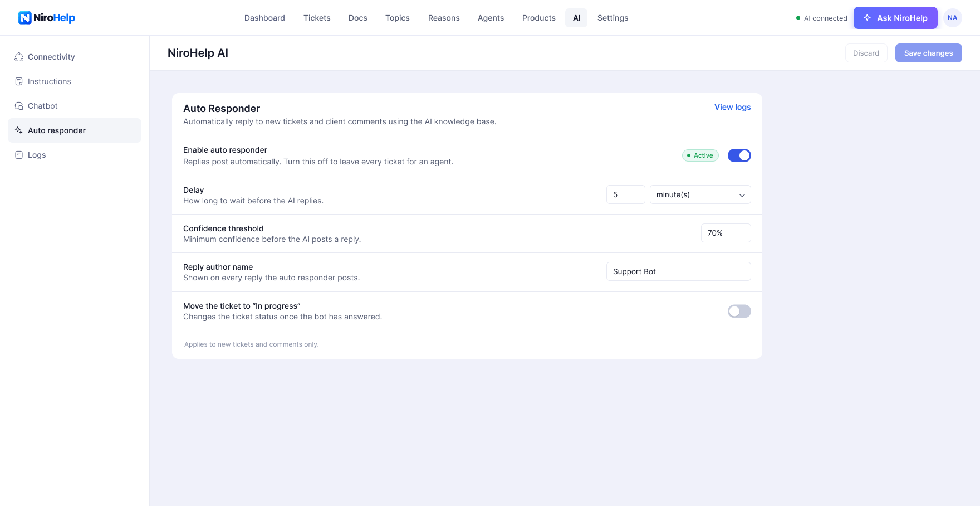Go to the Products tab
The image size is (980, 506).
(539, 18)
